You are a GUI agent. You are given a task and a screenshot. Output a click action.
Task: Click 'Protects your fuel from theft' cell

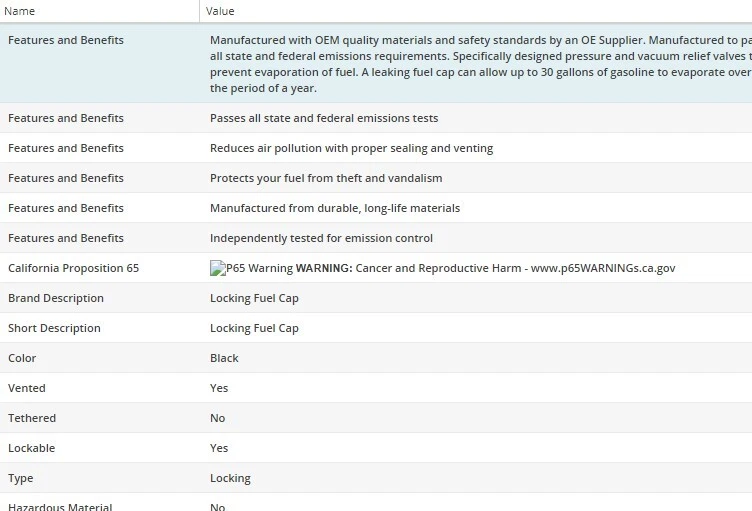click(x=325, y=178)
